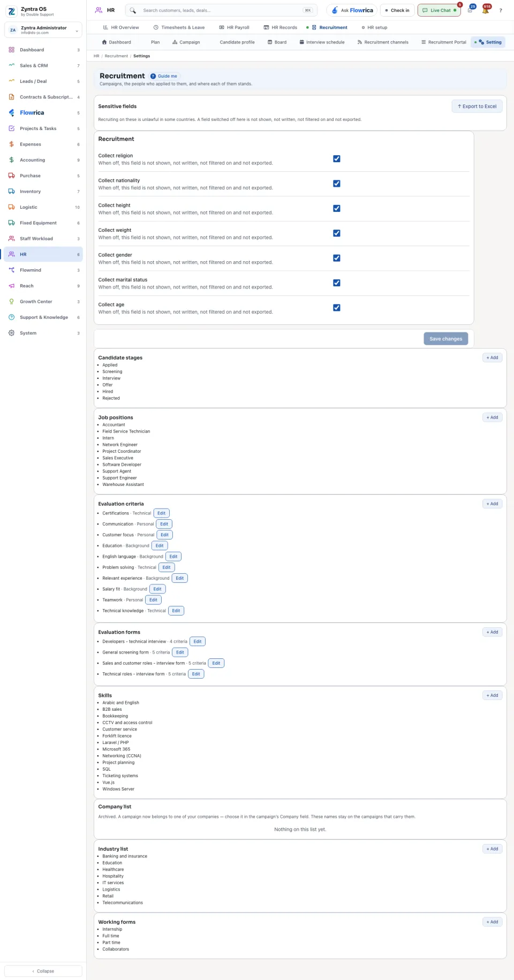Image resolution: width=514 pixels, height=980 pixels.
Task: Open Ask Flowrica assistant
Action: (x=352, y=10)
